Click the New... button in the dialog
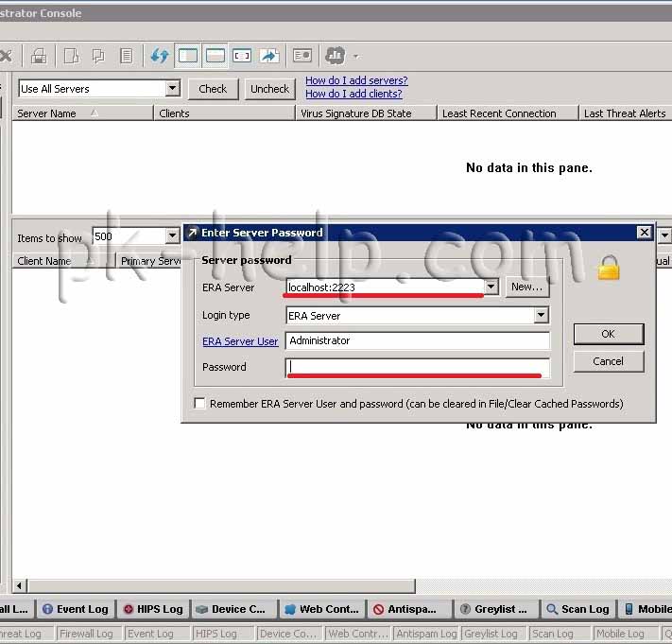672x644 pixels. [x=527, y=287]
